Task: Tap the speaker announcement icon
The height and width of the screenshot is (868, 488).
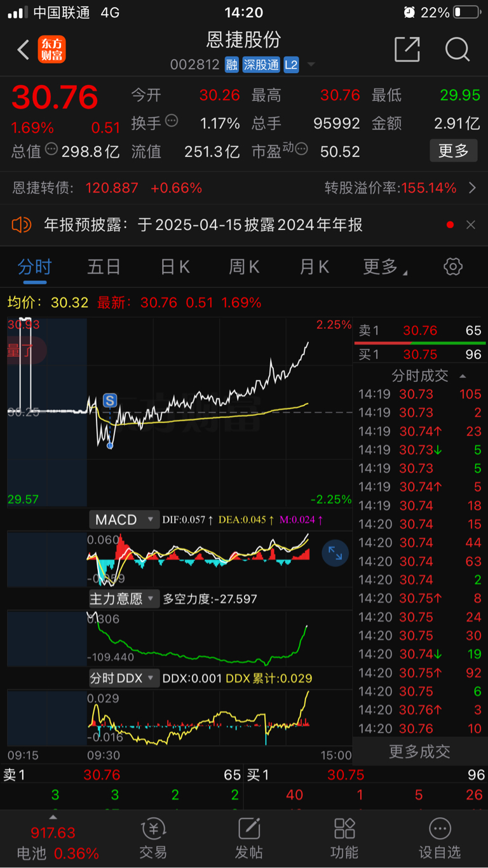Action: [x=22, y=224]
